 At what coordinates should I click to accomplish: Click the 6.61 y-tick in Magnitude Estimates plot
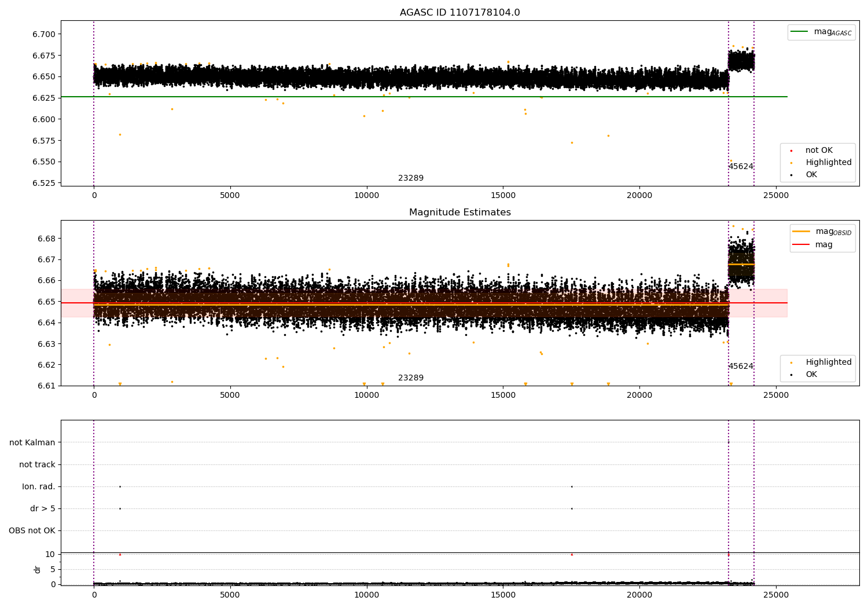pyautogui.click(x=46, y=386)
